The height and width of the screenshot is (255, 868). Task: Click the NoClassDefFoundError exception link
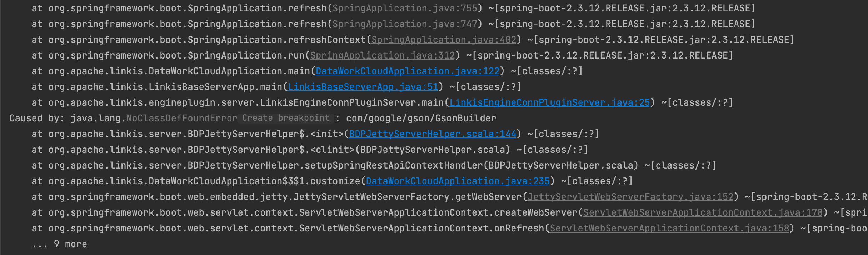point(181,118)
